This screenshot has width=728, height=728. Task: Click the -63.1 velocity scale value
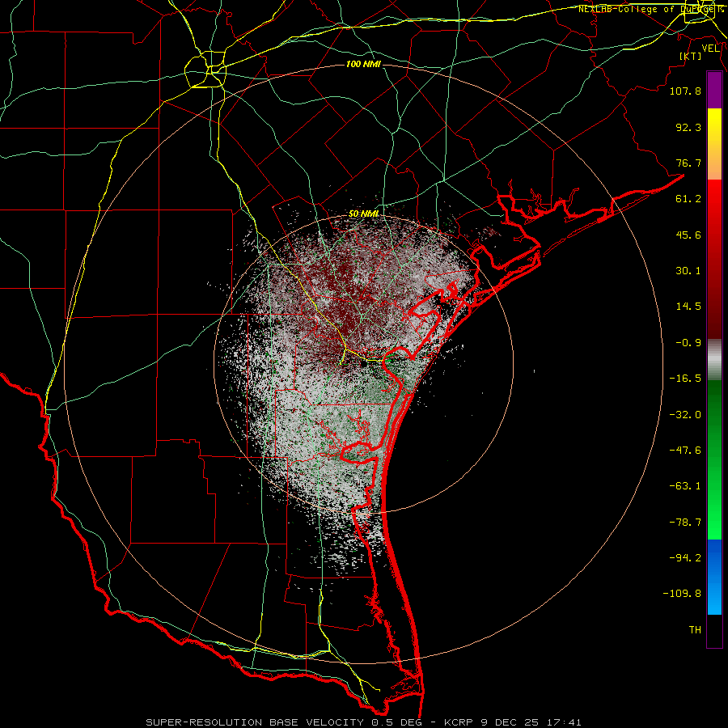pos(685,486)
